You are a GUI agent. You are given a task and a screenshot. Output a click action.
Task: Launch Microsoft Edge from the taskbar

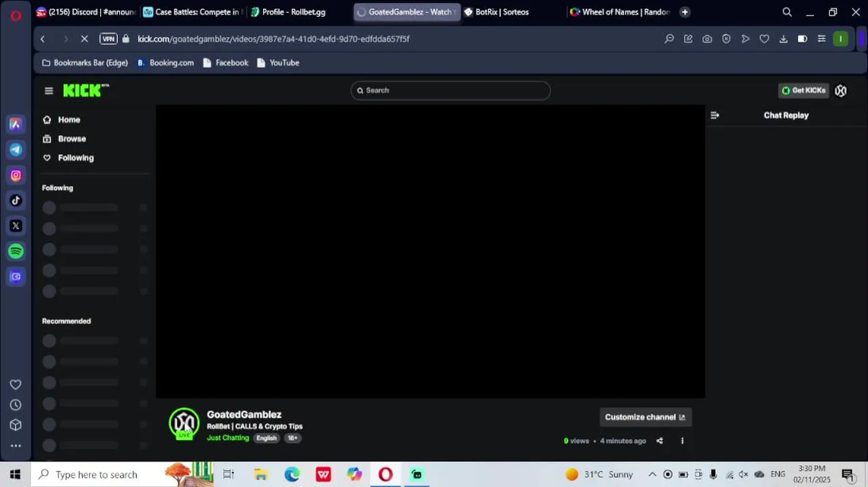pos(292,475)
